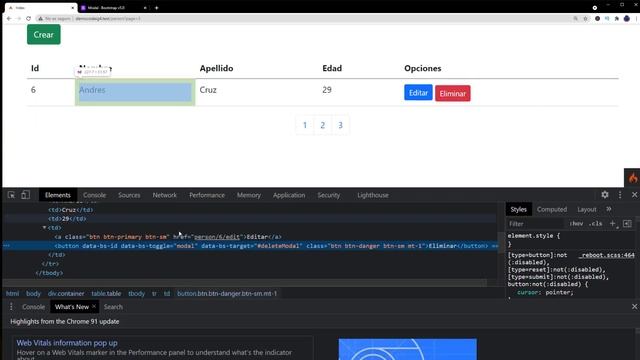This screenshot has height=360, width=640.
Task: Close the DevTools bottom drawer
Action: [634, 307]
